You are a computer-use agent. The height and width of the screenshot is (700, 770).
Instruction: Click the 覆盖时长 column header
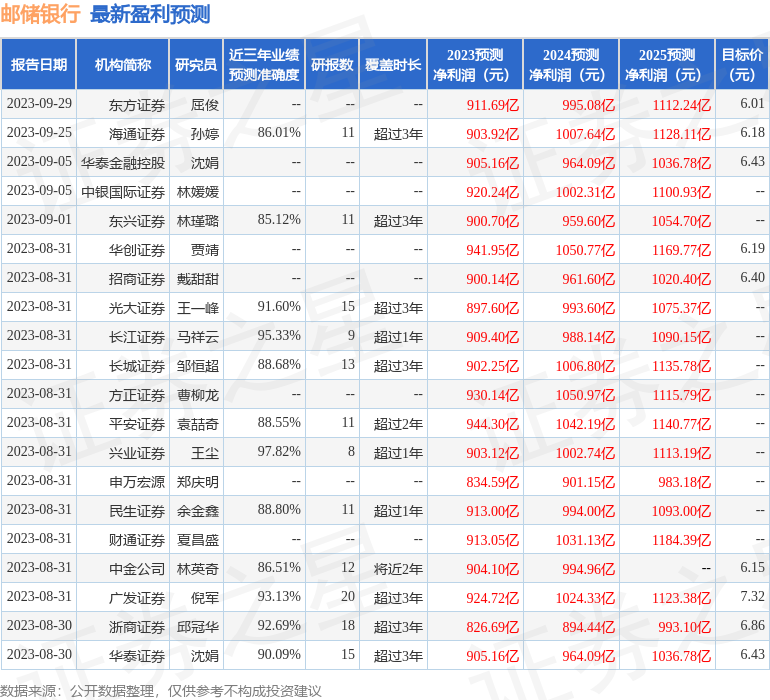point(393,64)
